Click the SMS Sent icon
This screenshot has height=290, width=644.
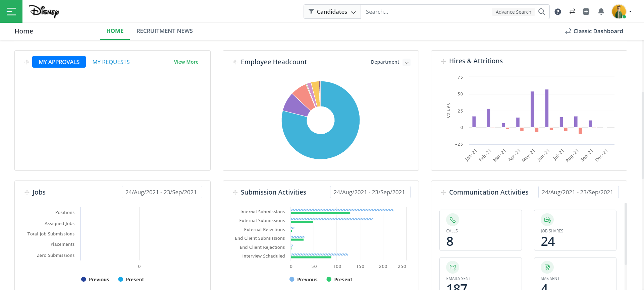(547, 267)
